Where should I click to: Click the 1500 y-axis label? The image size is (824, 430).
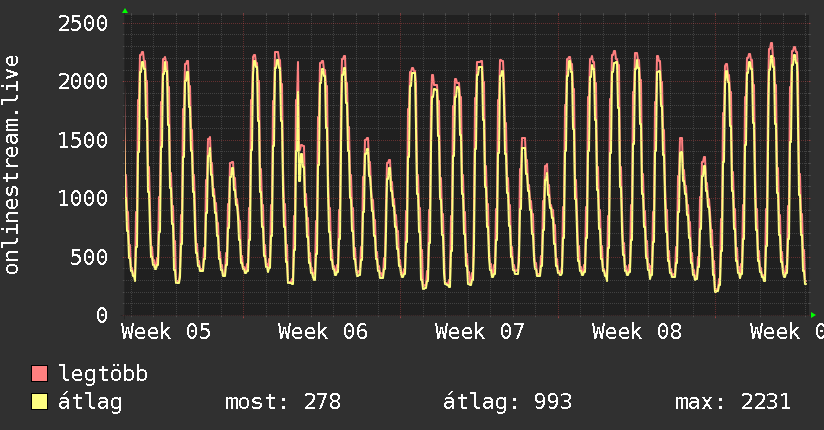(x=83, y=140)
